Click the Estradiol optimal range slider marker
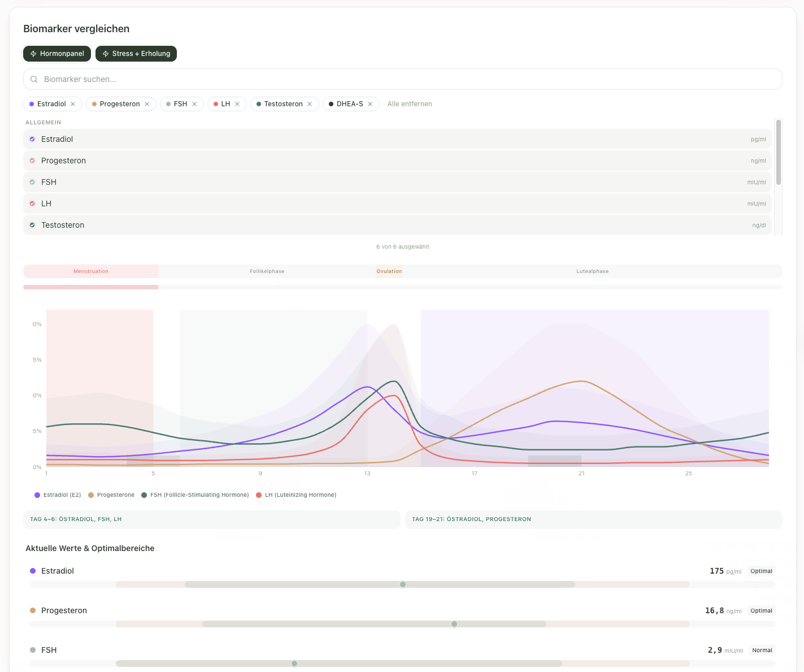The width and height of the screenshot is (804, 672). [x=403, y=584]
